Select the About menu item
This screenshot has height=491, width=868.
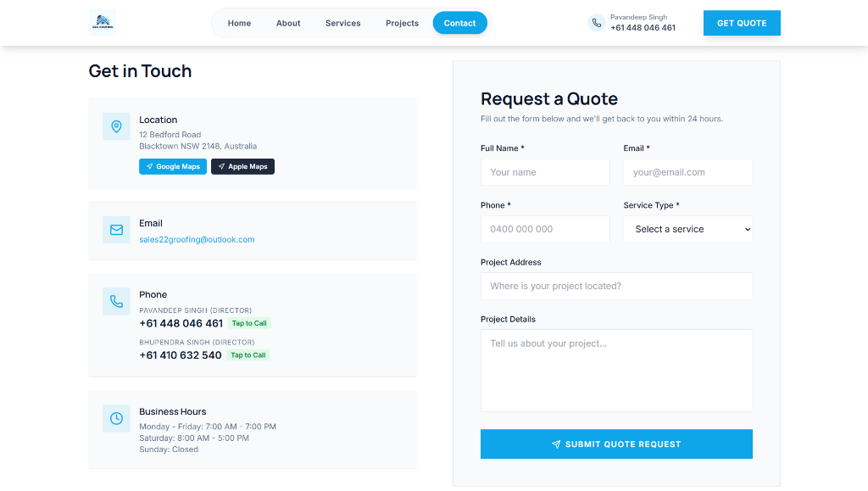288,23
